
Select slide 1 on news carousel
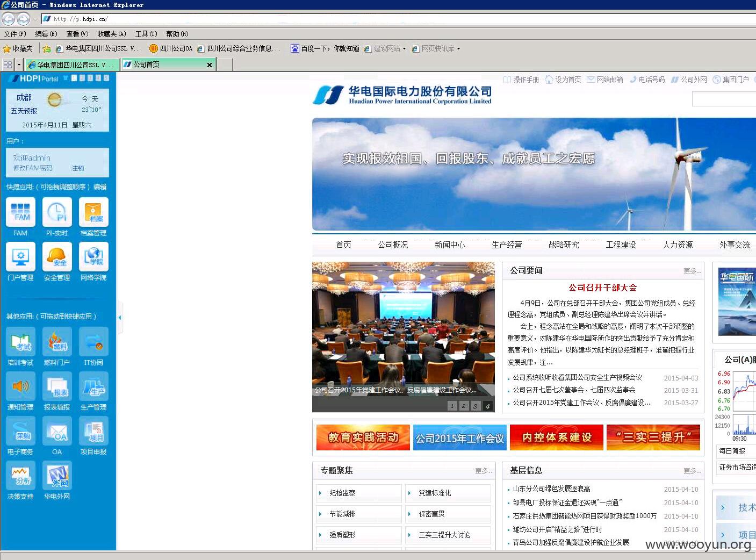(x=452, y=406)
